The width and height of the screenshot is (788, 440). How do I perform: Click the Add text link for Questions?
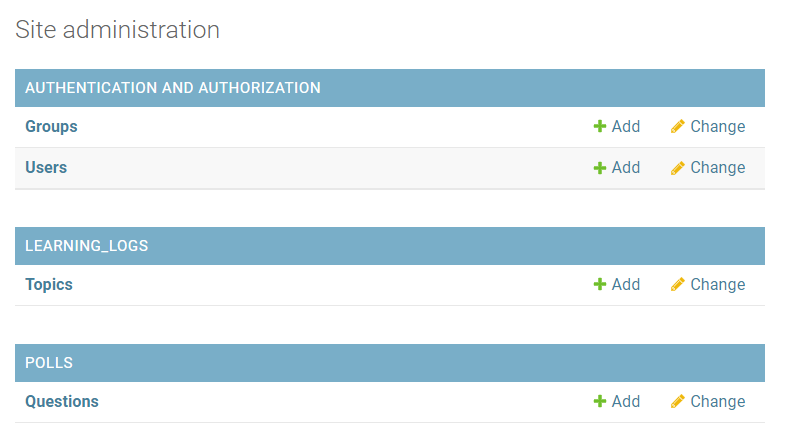pos(626,402)
